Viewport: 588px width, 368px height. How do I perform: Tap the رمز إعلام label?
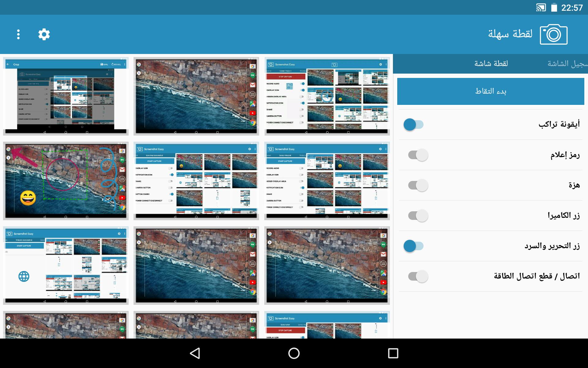click(x=565, y=155)
